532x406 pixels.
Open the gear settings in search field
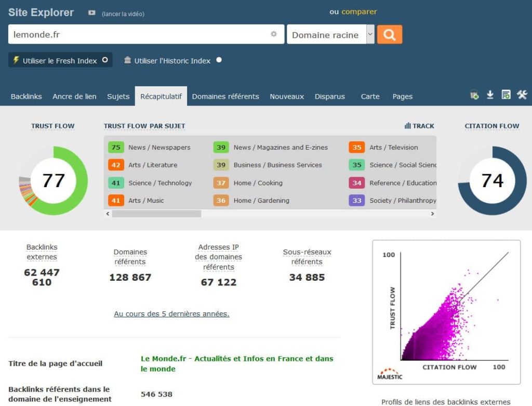pyautogui.click(x=274, y=34)
